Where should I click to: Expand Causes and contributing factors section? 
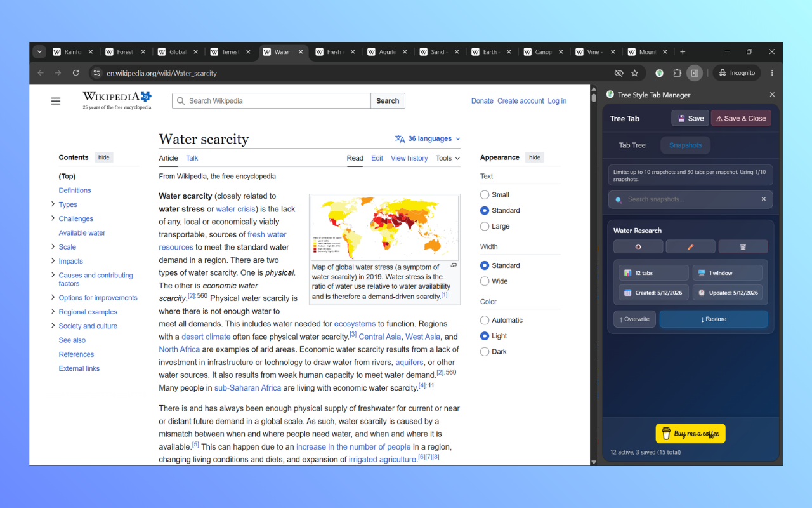tap(53, 275)
